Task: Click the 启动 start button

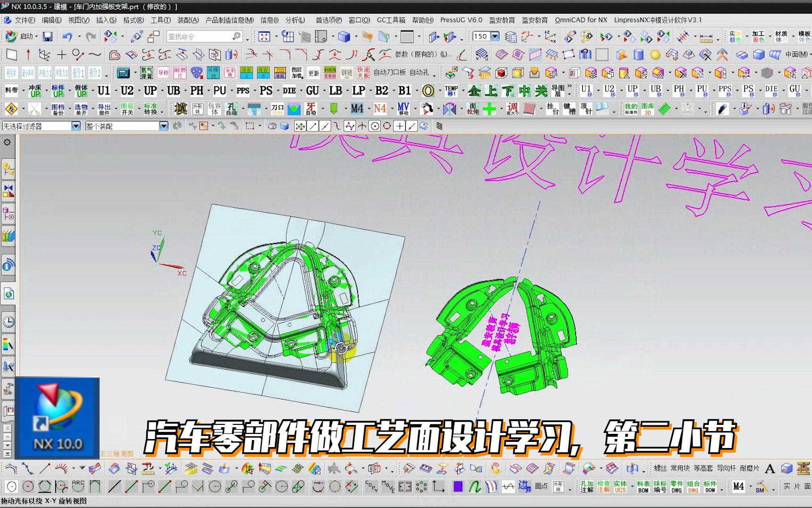Action: [27, 36]
